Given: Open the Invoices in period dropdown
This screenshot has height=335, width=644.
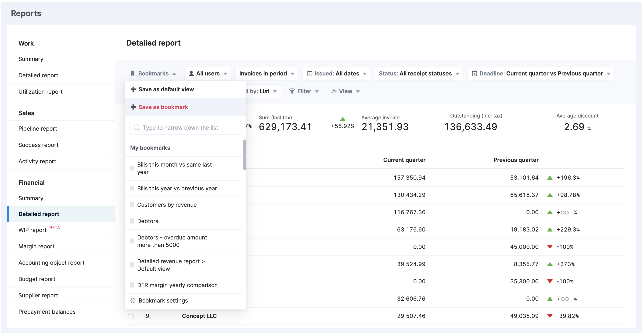Looking at the screenshot, I should 267,73.
